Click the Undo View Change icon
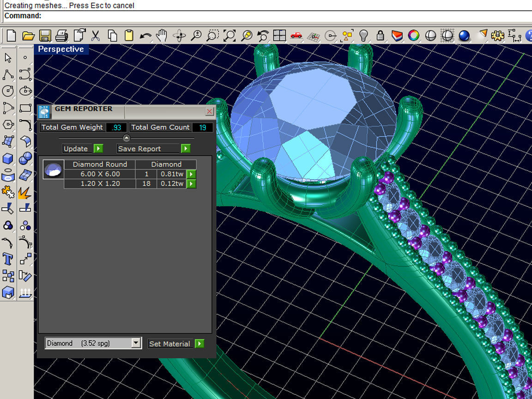The width and height of the screenshot is (532, 399). 263,35
